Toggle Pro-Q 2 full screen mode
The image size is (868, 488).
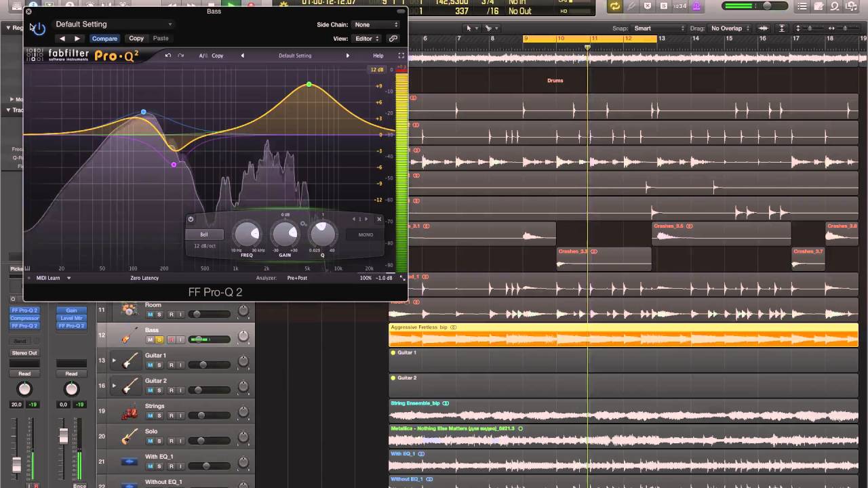(x=401, y=56)
